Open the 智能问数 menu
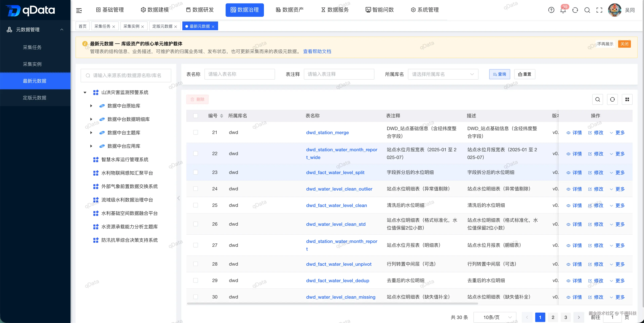The height and width of the screenshot is (323, 644). coord(380,10)
